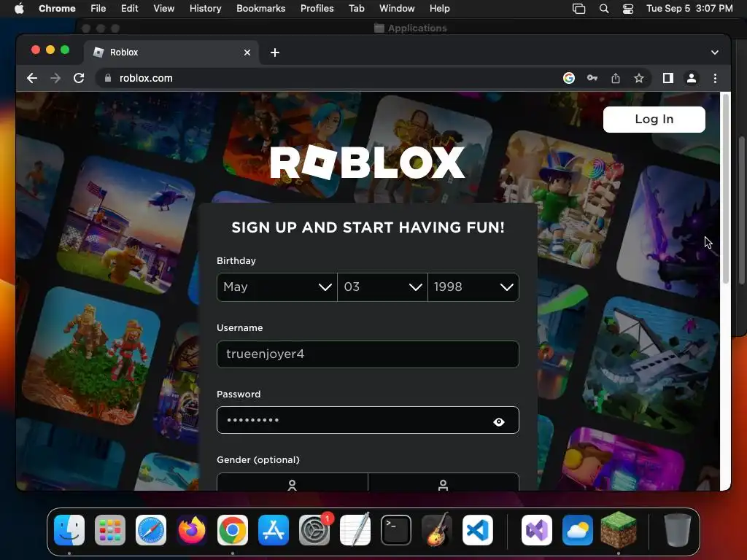Go back using the browser back arrow

(x=32, y=78)
